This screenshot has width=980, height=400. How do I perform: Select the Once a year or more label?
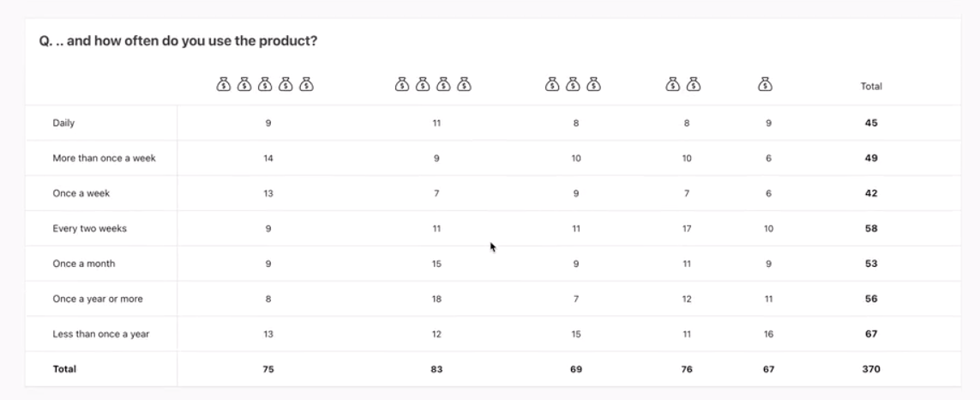pos(98,299)
